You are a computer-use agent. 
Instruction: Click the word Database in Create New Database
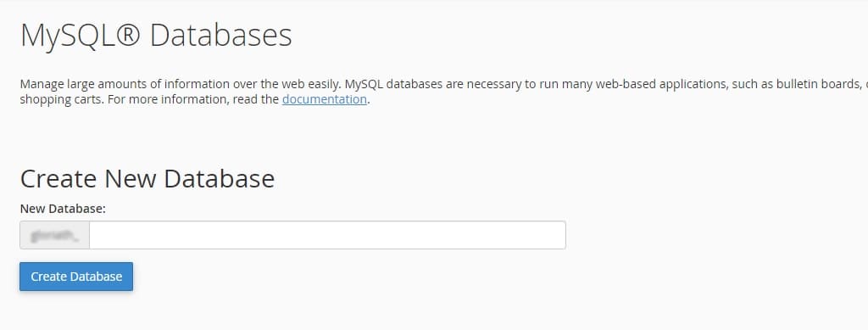220,179
